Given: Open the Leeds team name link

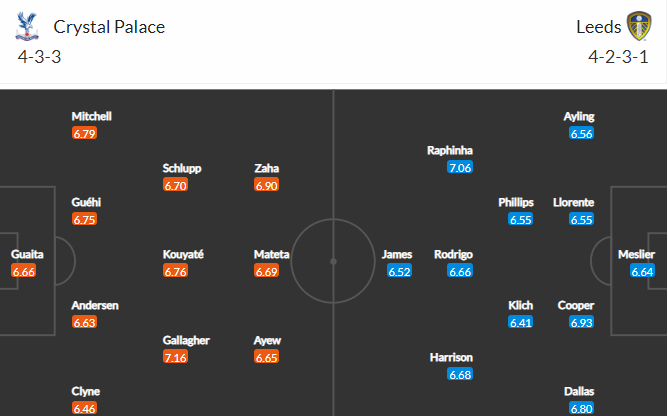Looking at the screenshot, I should click(x=599, y=27).
